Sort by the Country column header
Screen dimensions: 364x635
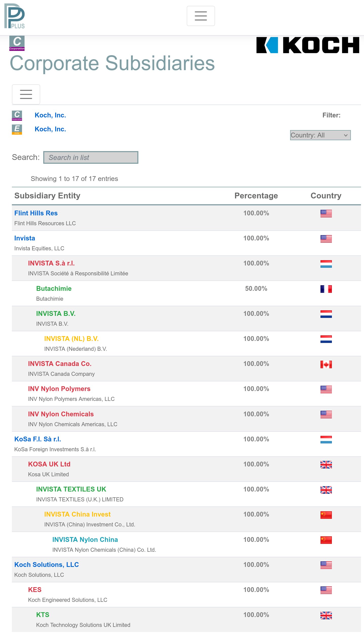tap(326, 196)
